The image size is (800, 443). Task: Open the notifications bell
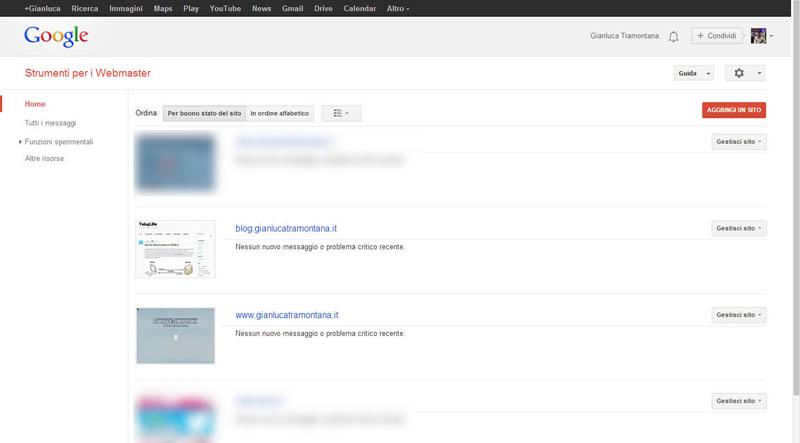click(x=673, y=36)
